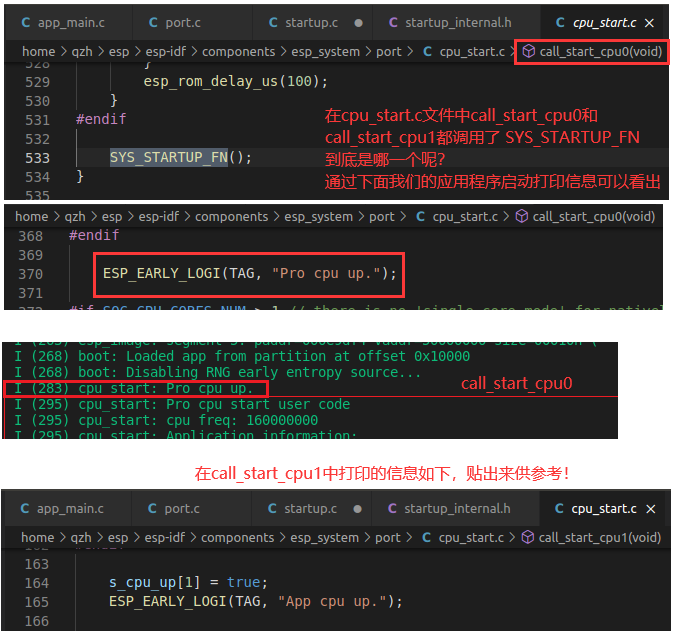Viewport: 674px width, 635px height.
Task: Click C icon in breadcrumb above line 163
Action: 426,537
